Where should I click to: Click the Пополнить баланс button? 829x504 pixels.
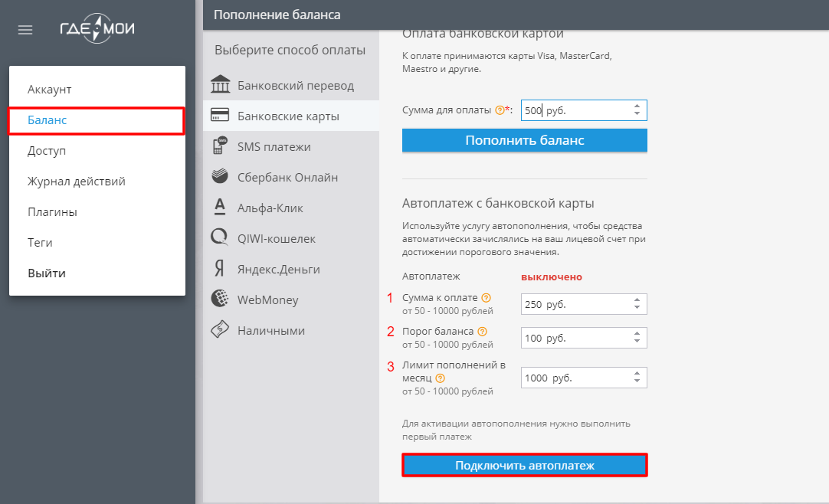click(525, 140)
